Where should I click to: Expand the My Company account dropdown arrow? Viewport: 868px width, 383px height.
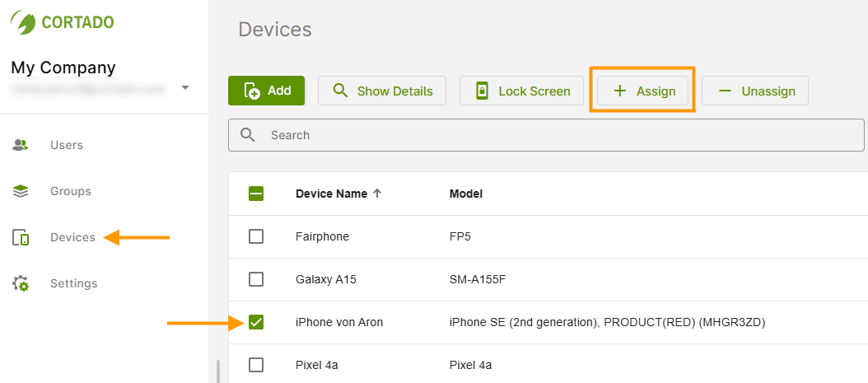[x=185, y=87]
